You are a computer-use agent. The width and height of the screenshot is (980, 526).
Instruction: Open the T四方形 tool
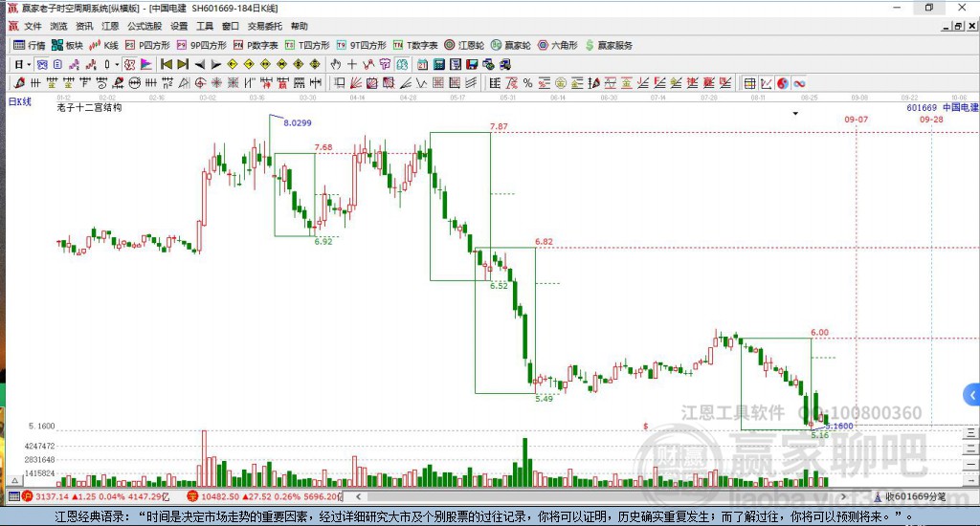(307, 45)
